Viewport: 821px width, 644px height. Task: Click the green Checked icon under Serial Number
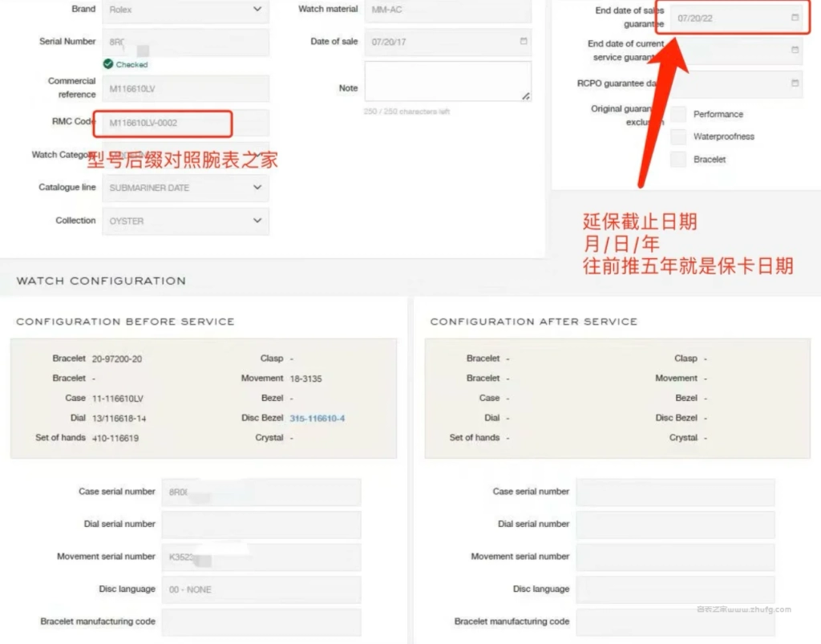tap(108, 64)
